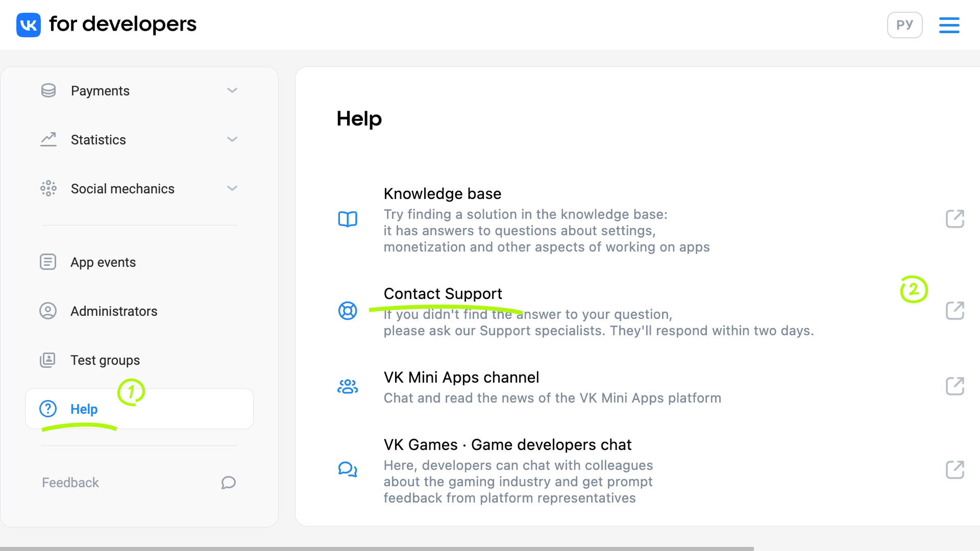Click the Contact Support lifebuoy icon

pyautogui.click(x=348, y=311)
